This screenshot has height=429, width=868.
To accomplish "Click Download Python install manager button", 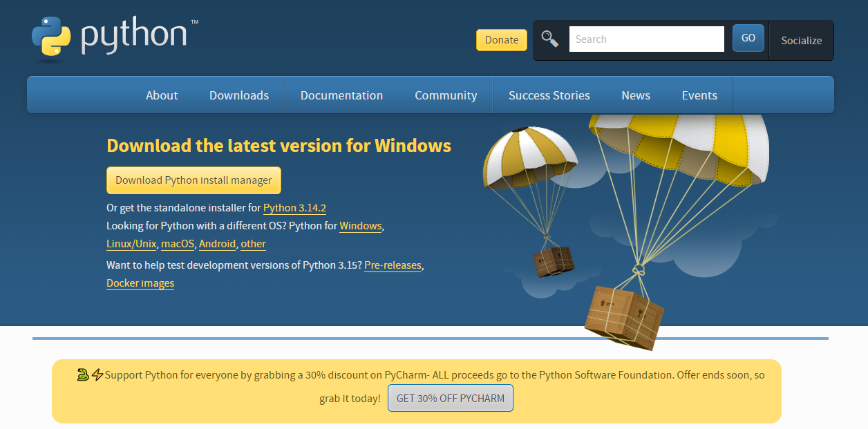I will [194, 180].
